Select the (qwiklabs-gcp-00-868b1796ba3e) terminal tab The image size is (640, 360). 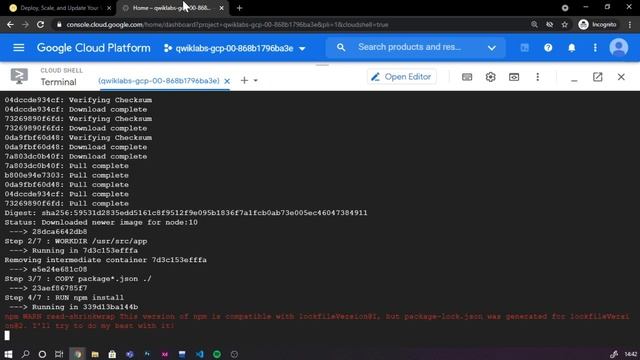click(x=159, y=81)
